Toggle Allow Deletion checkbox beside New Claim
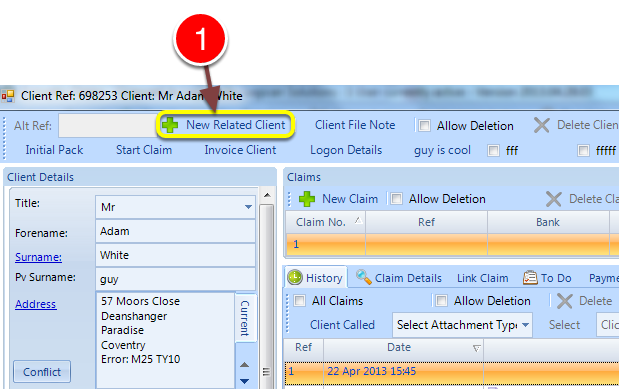619x389 pixels. [396, 199]
